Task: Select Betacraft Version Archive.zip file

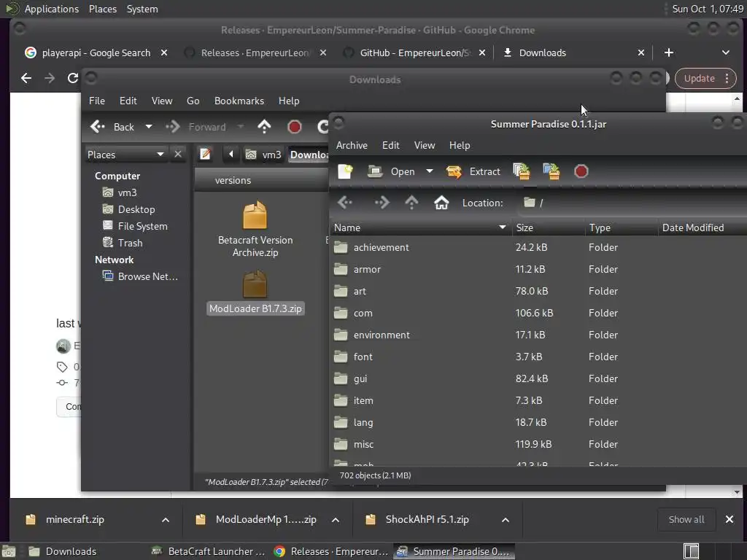Action: pos(255,230)
